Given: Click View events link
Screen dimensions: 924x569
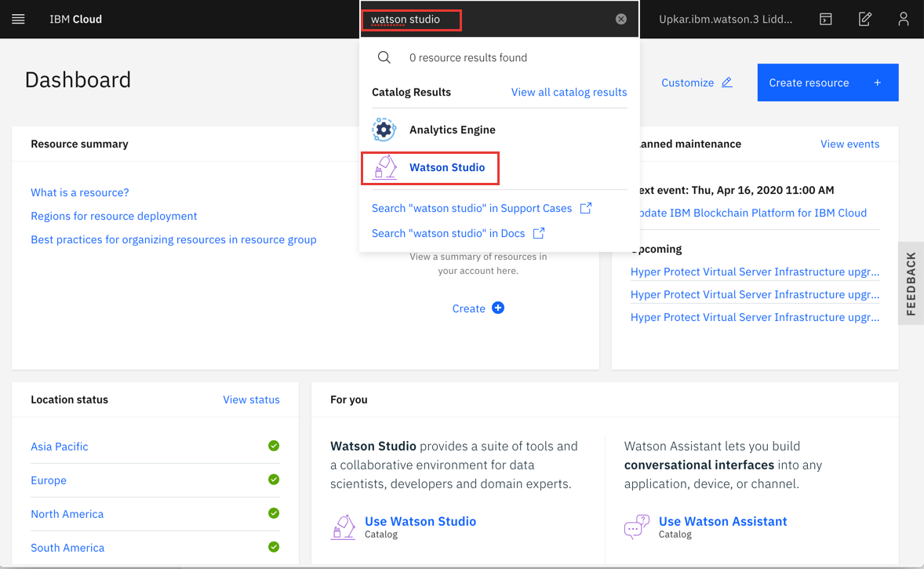Looking at the screenshot, I should (x=849, y=144).
